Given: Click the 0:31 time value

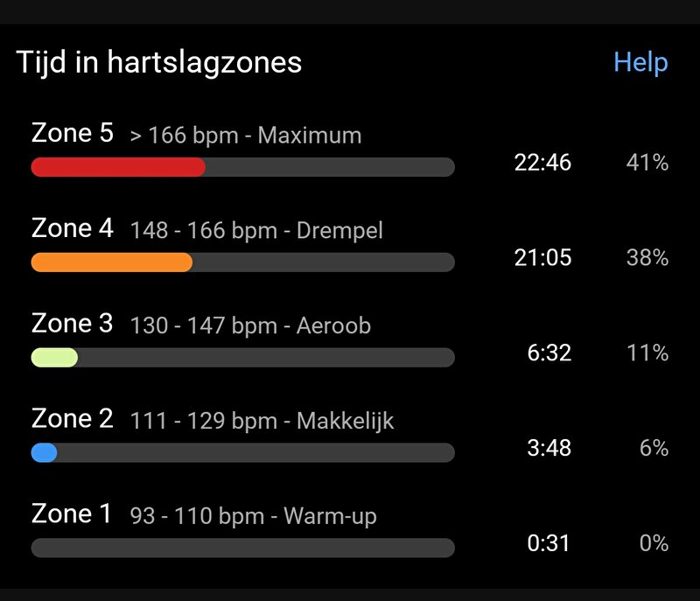Looking at the screenshot, I should (549, 543).
